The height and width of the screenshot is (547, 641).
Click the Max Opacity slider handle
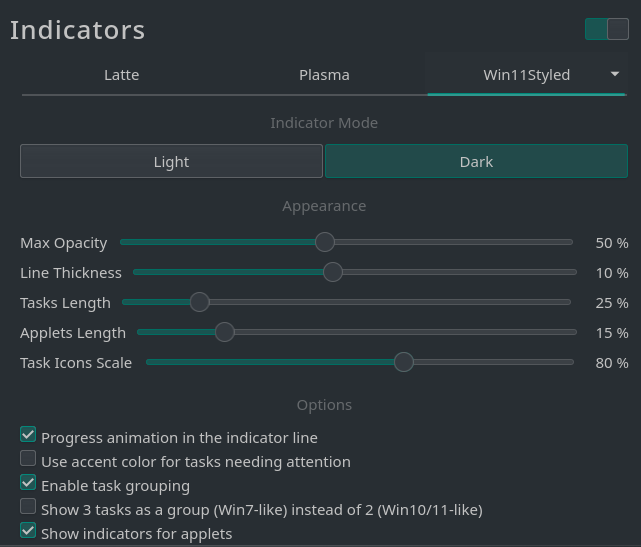pos(325,242)
